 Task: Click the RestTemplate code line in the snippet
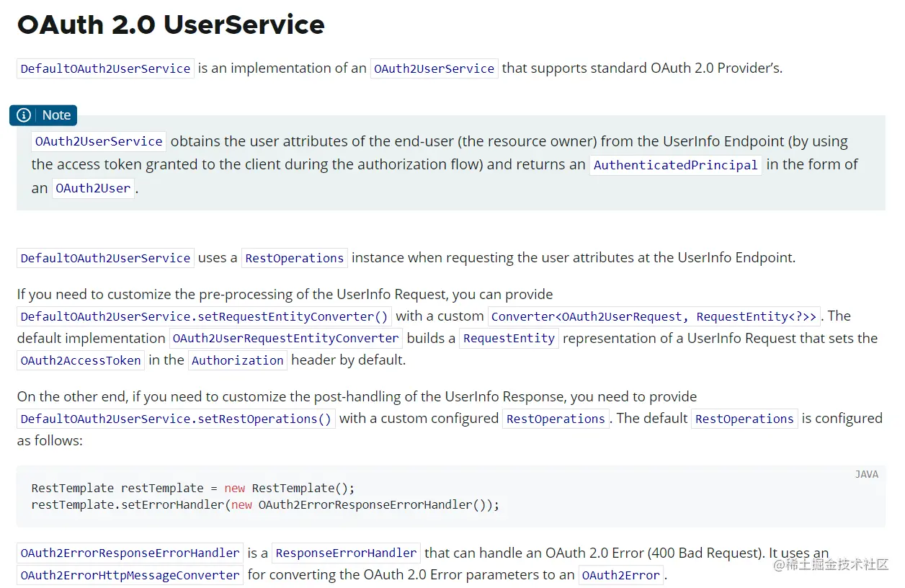click(x=193, y=489)
